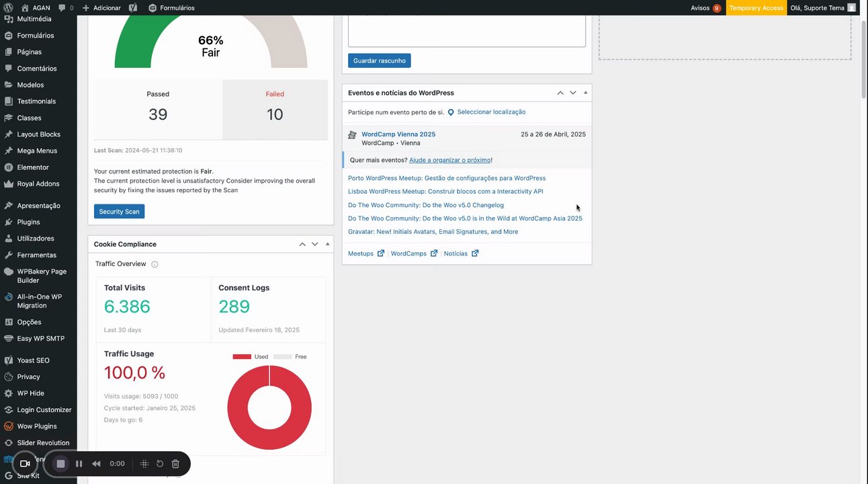
Task: Move Cookie Compliance widget down
Action: (x=314, y=244)
